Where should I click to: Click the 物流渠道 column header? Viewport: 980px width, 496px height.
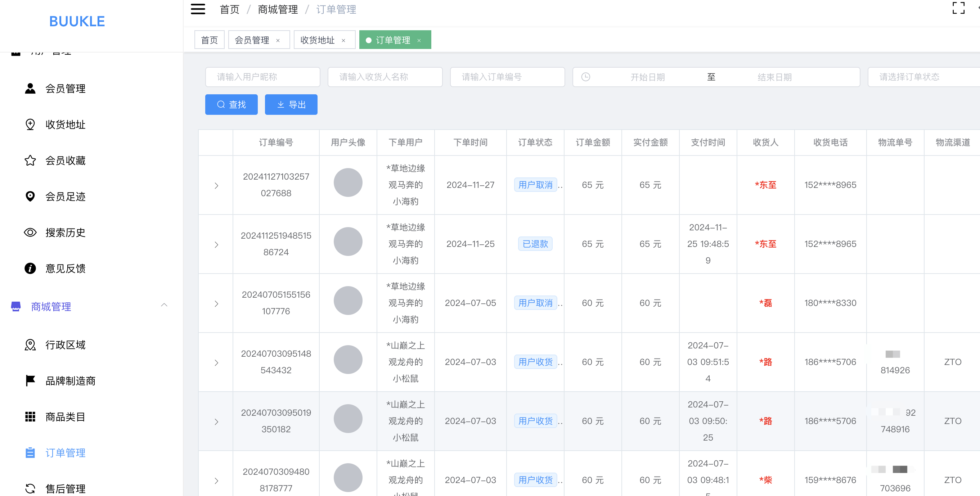(x=952, y=142)
